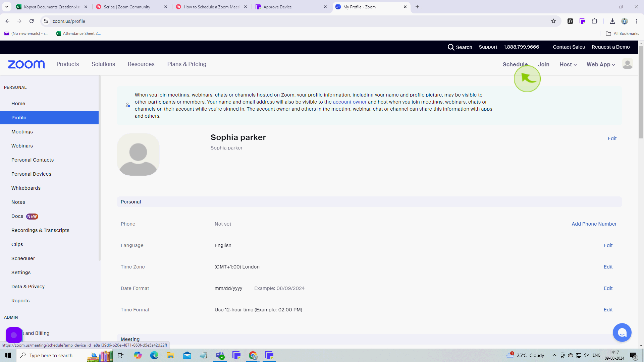The width and height of the screenshot is (644, 362).
Task: Expand the Host dropdown
Action: tap(568, 64)
